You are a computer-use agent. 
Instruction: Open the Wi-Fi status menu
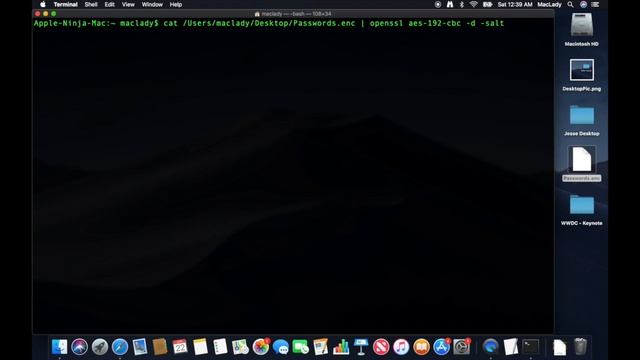[473, 4]
